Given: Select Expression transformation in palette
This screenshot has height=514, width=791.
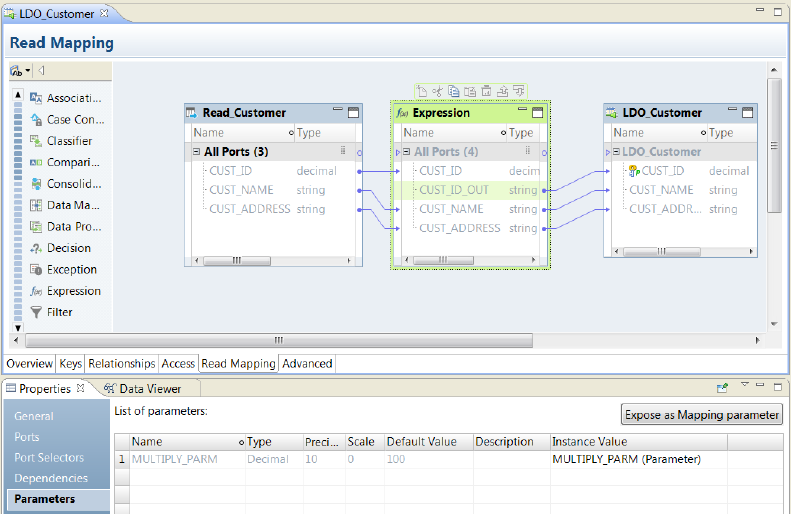Looking at the screenshot, I should click(66, 291).
